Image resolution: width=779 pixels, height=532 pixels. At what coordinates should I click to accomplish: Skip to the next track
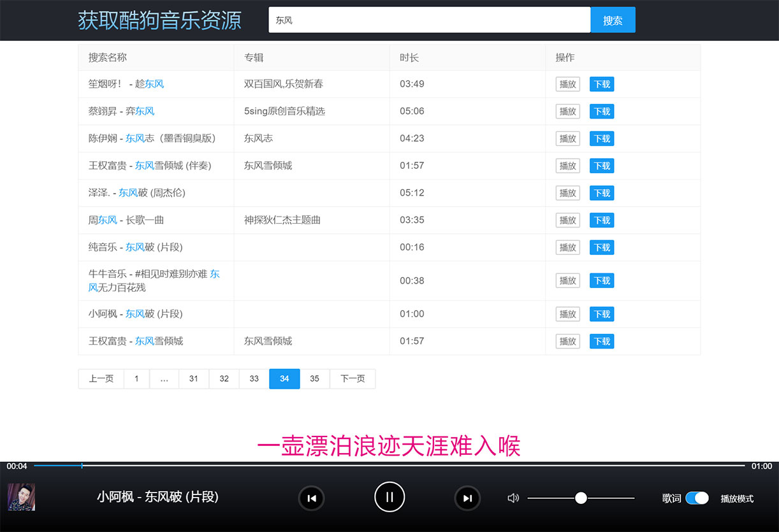[x=467, y=498]
